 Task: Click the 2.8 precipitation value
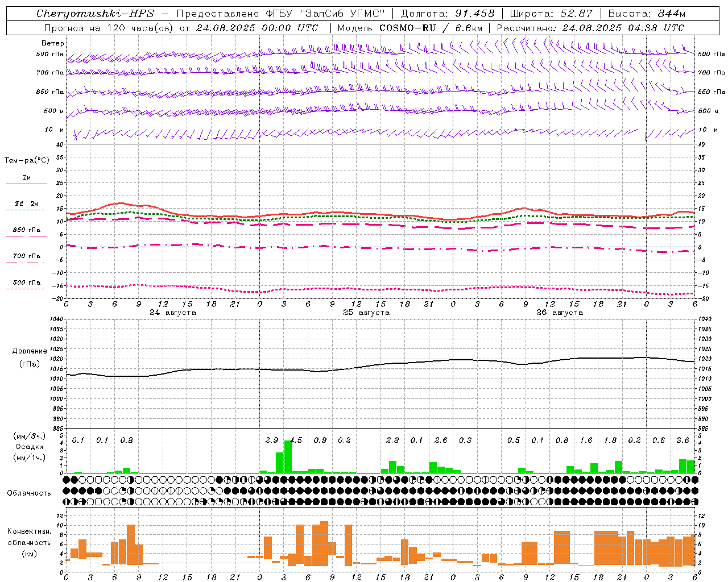392,440
